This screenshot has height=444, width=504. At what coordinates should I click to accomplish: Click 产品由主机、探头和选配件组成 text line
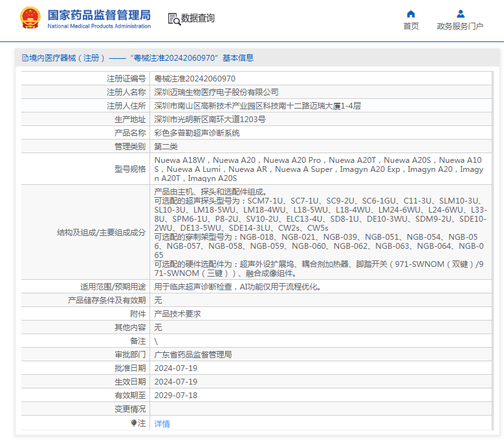click(x=210, y=192)
